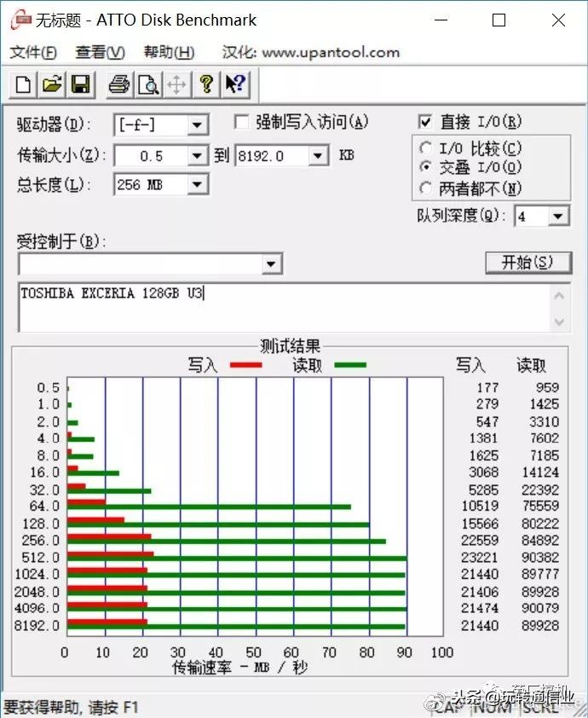Open the 队列深度 queue depth dropdown
This screenshot has width=588, height=718.
click(558, 216)
